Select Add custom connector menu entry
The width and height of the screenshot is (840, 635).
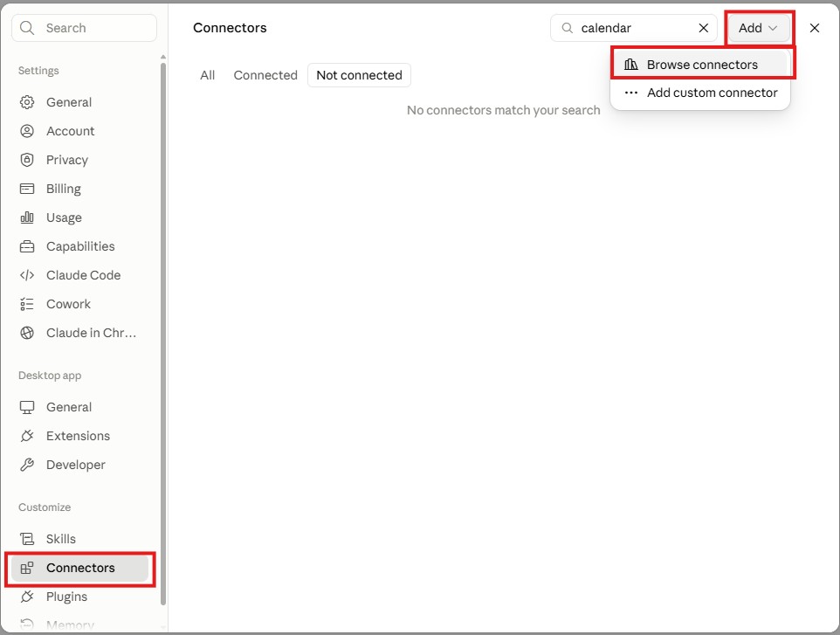(700, 93)
